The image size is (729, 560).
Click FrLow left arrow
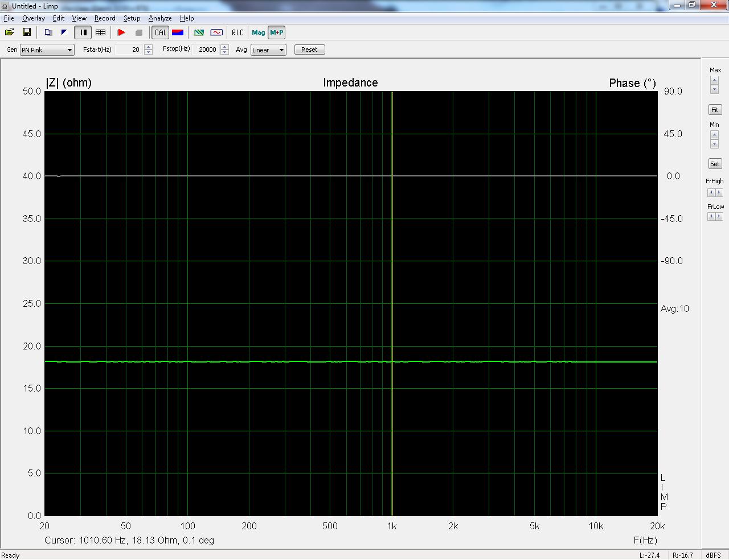711,217
